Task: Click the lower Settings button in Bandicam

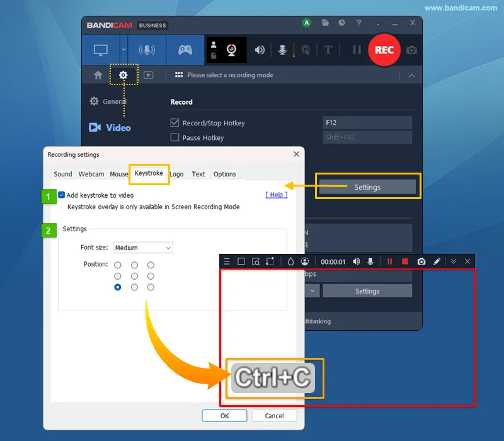Action: pyautogui.click(x=367, y=291)
